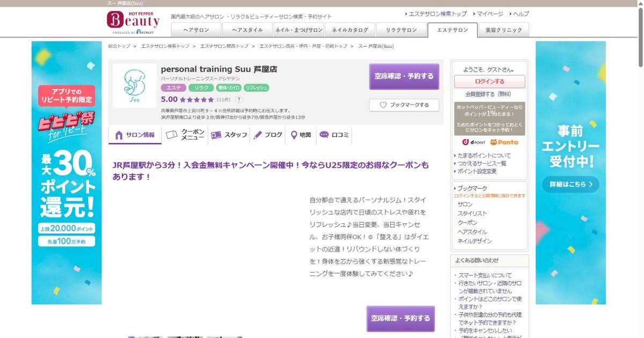
Task: Click the 予約をキャンセルしたい FAQ link
Action: tap(486, 330)
